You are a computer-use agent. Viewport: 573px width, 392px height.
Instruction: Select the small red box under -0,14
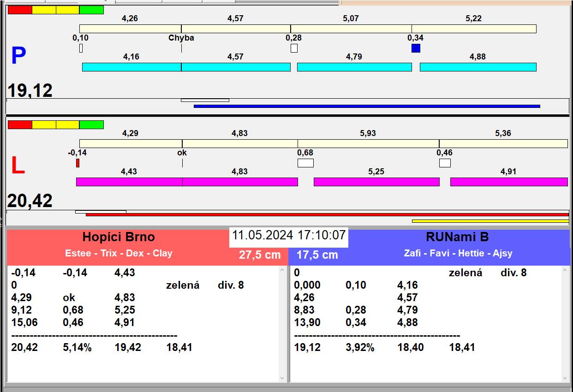pos(78,163)
